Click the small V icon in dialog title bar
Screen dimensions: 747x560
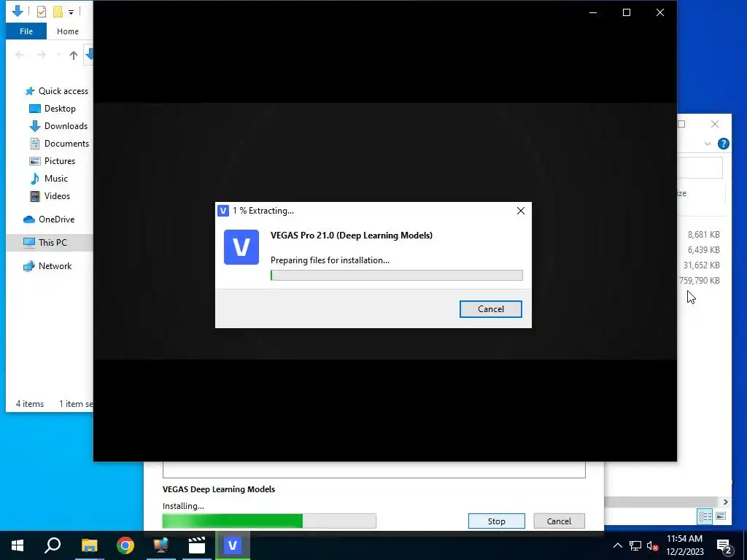pos(223,211)
